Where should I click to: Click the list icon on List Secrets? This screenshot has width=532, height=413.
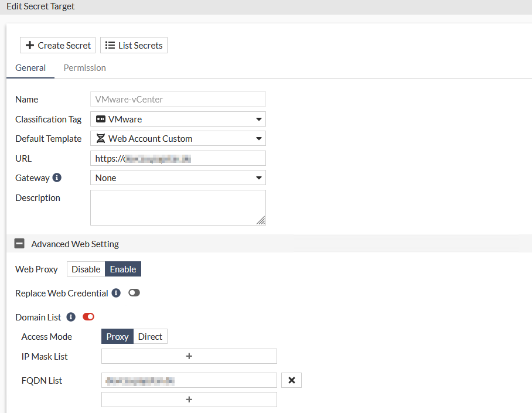click(x=110, y=45)
